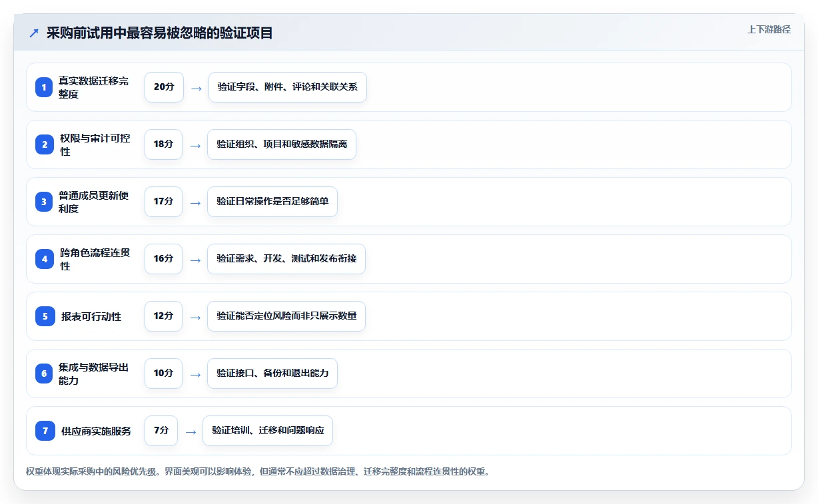Click the footer note starting 权重体现实际采购中
818x504 pixels.
tap(258, 471)
